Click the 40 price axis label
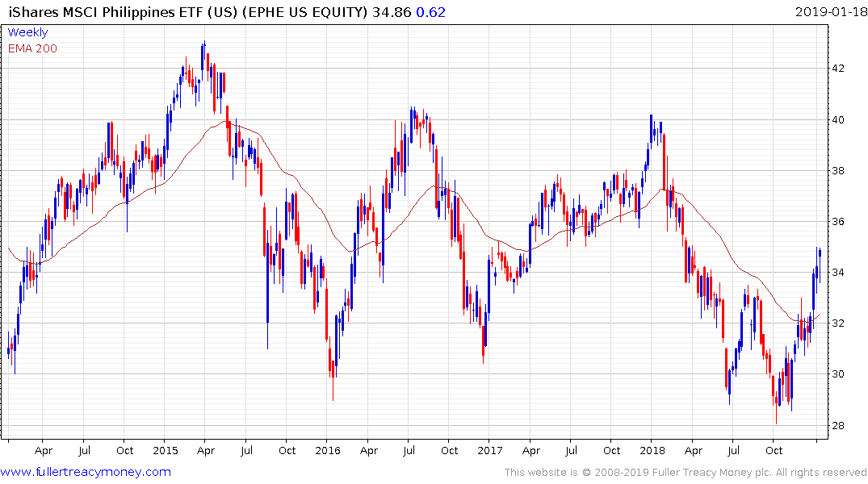Viewport: 868px width, 484px height. [838, 119]
